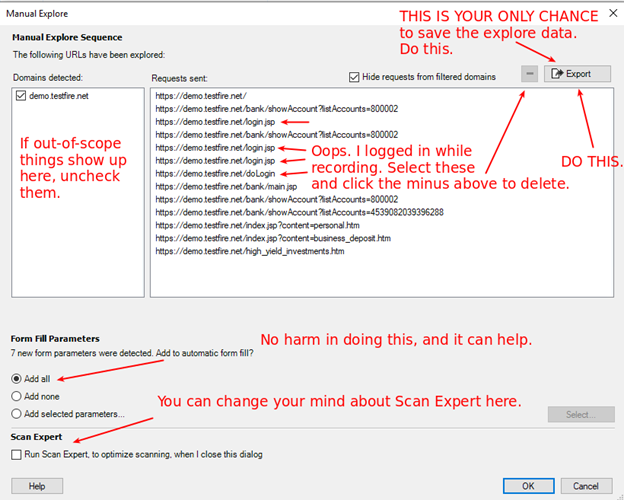Uncheck the demo.testfire.net domain checkbox
The height and width of the screenshot is (500, 624).
(22, 95)
